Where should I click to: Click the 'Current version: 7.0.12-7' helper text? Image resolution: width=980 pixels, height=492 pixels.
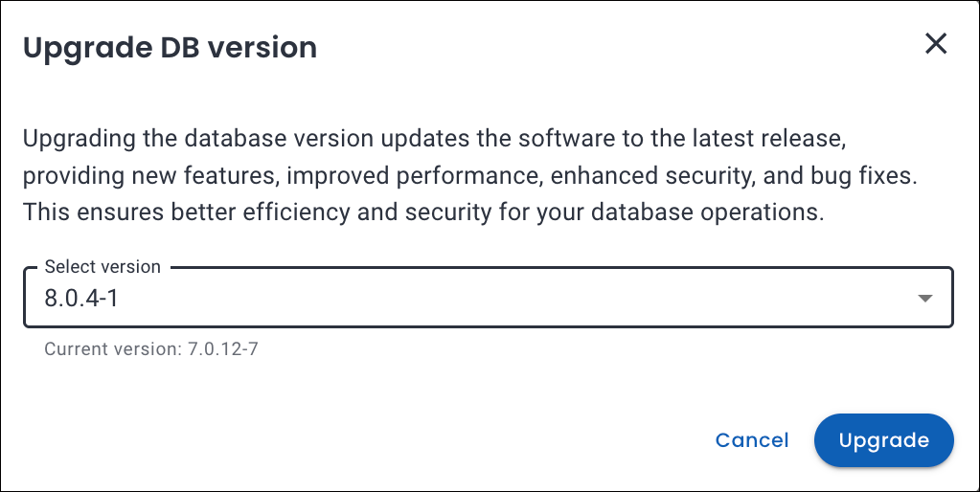[x=151, y=348]
